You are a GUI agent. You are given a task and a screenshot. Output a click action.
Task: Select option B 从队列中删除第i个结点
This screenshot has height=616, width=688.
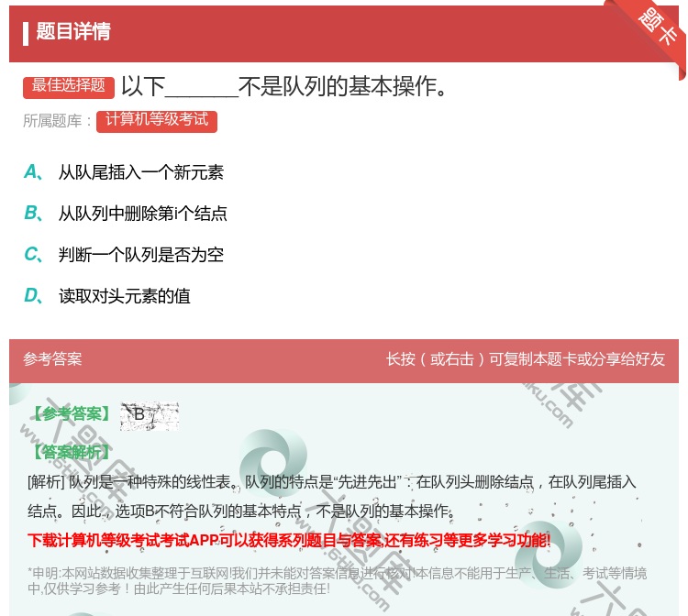[126, 213]
